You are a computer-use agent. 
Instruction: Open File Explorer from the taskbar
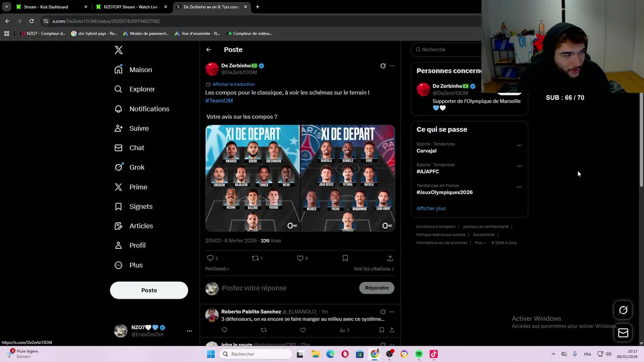(x=315, y=354)
